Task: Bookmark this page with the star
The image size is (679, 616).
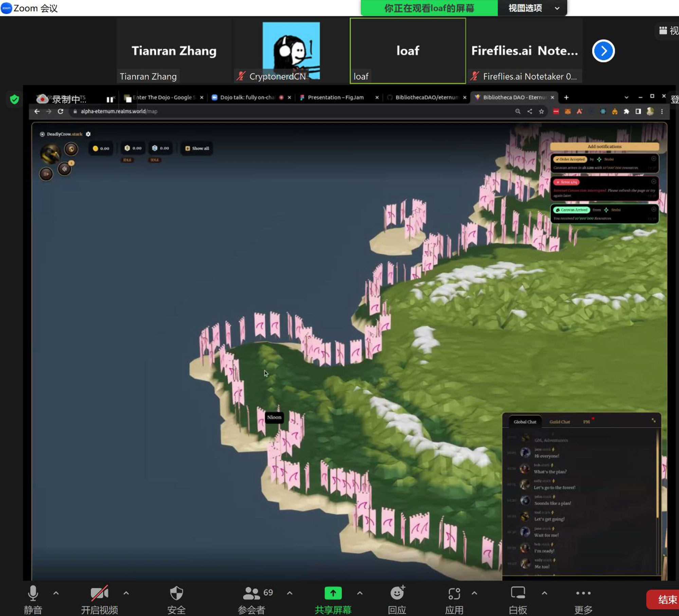Action: pyautogui.click(x=542, y=111)
